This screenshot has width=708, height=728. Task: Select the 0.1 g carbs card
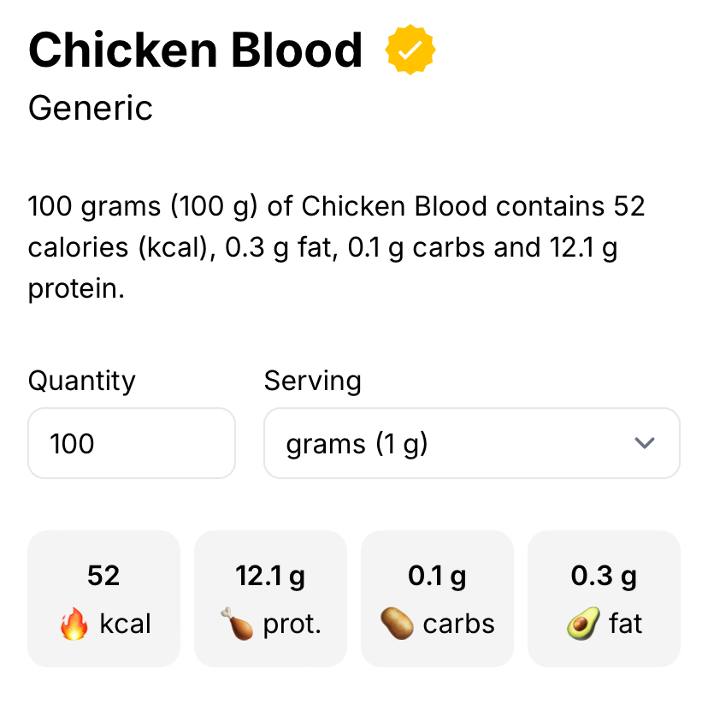coord(437,599)
